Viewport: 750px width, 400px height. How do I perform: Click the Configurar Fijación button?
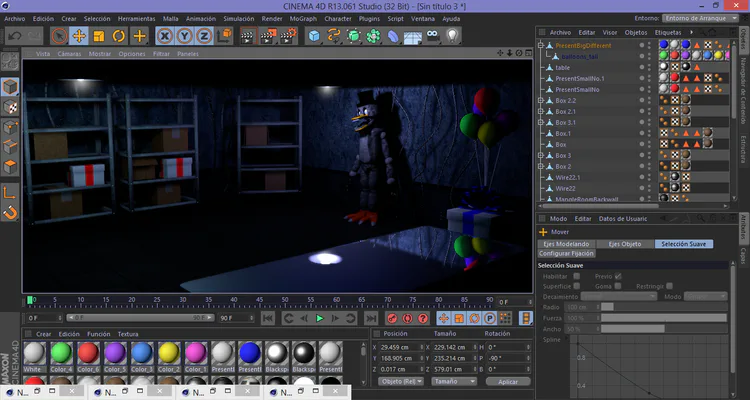(x=566, y=254)
